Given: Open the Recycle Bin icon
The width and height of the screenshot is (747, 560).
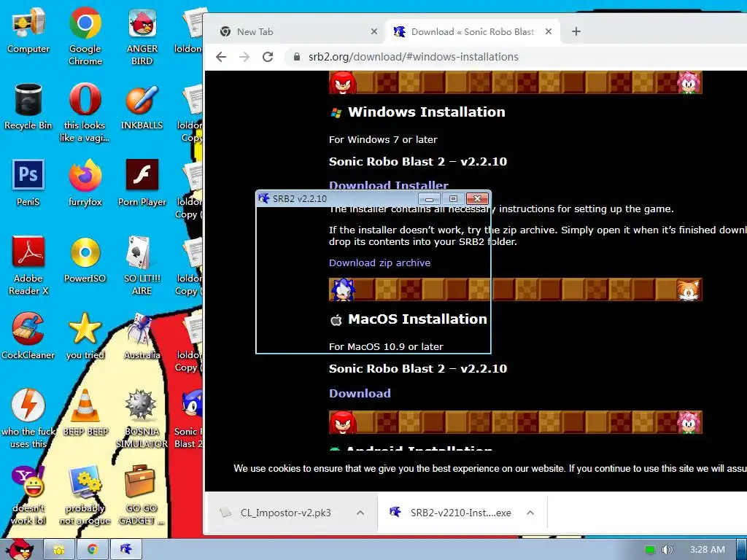Looking at the screenshot, I should [28, 106].
